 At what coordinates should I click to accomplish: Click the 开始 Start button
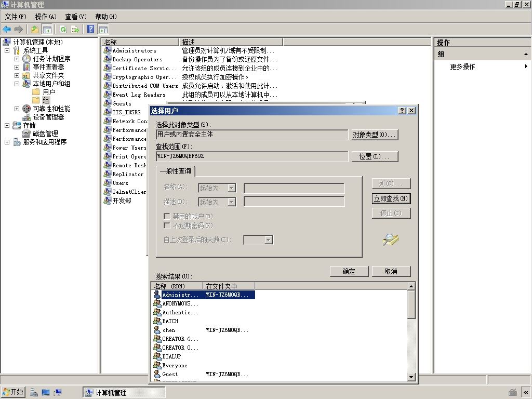tap(13, 392)
